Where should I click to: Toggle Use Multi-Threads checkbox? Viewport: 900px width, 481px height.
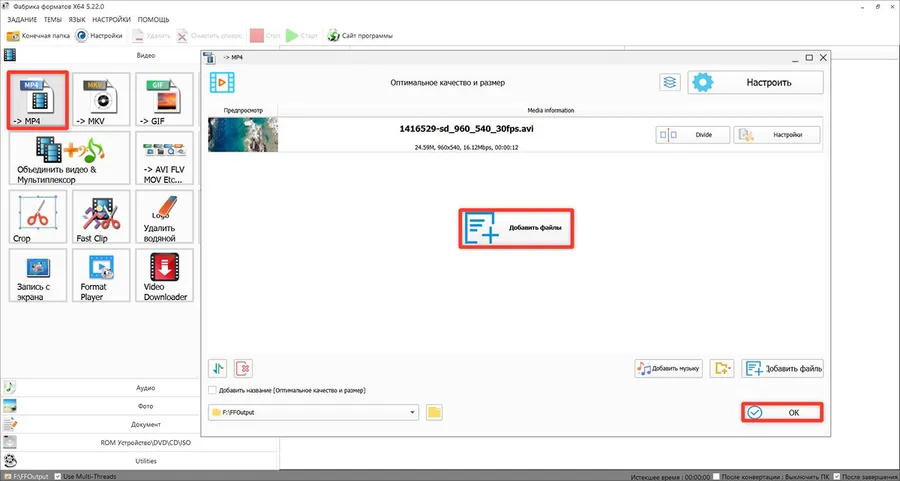[57, 476]
